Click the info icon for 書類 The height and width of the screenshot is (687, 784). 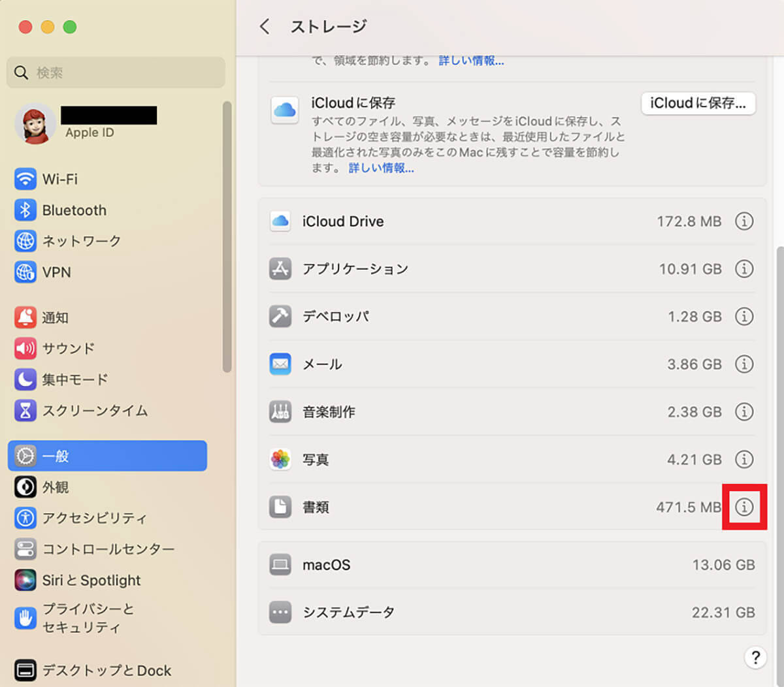click(x=744, y=507)
